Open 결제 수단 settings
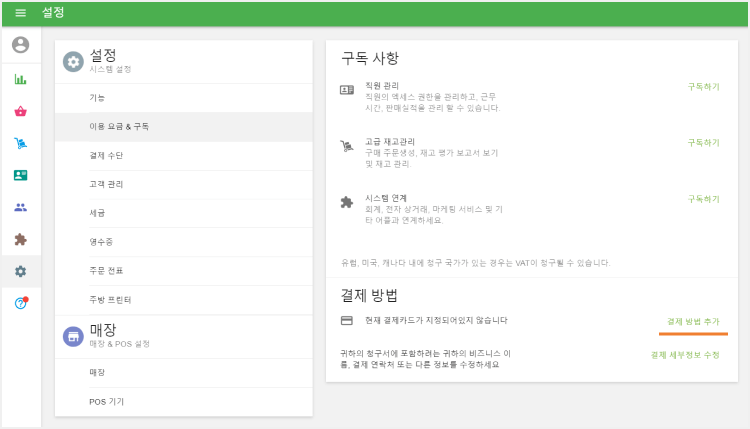Image resolution: width=750 pixels, height=429 pixels. click(184, 156)
